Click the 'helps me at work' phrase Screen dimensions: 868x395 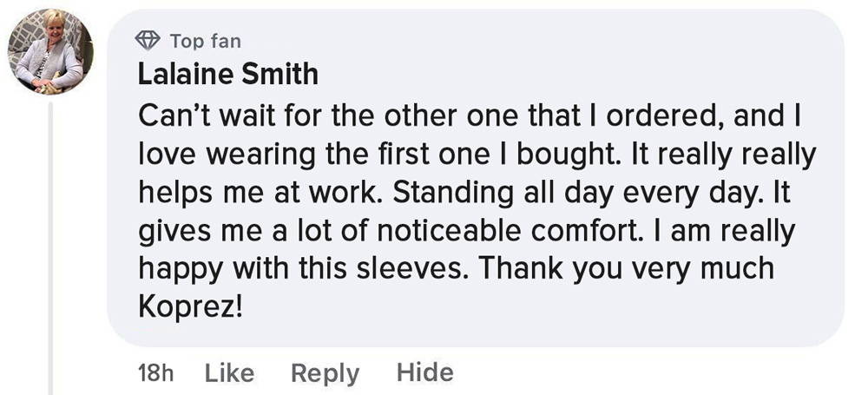(x=260, y=194)
